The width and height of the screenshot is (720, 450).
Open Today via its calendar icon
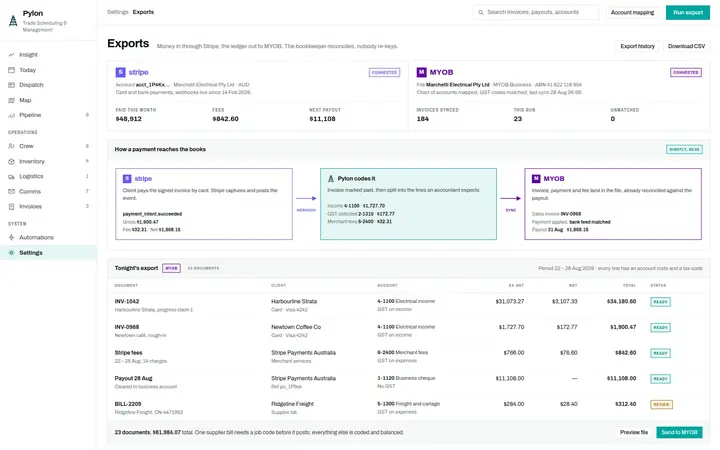pyautogui.click(x=11, y=70)
